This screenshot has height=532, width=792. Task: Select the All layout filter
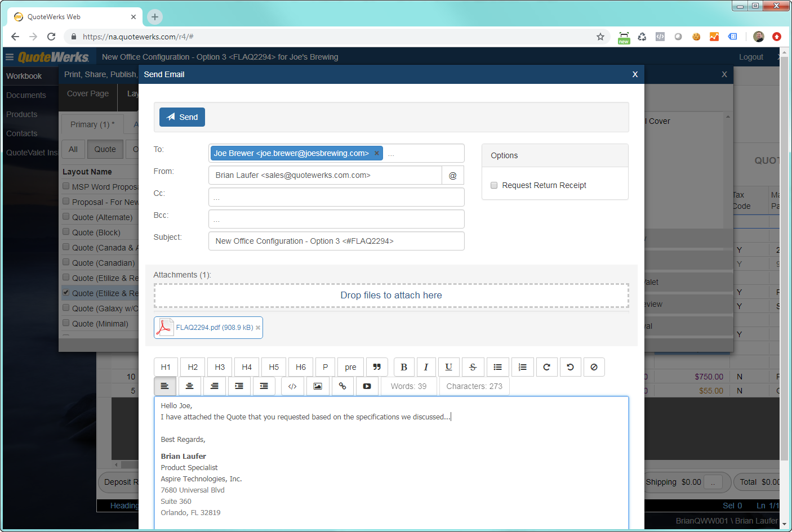(73, 149)
